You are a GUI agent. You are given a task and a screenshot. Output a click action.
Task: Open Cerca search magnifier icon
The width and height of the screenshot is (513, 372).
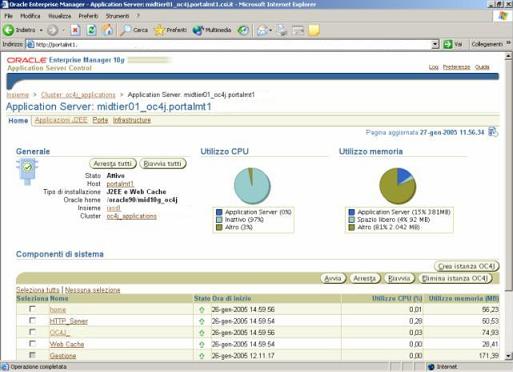[125, 30]
